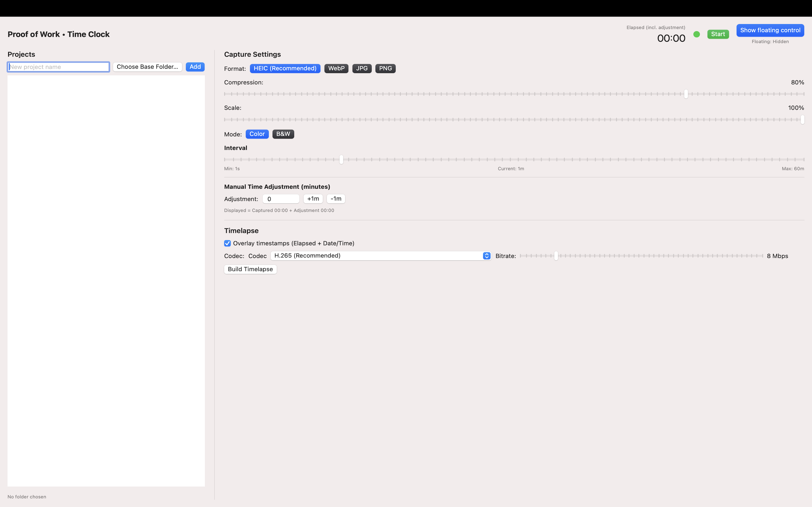
Task: Click Choose Base Folder button
Action: 147,67
